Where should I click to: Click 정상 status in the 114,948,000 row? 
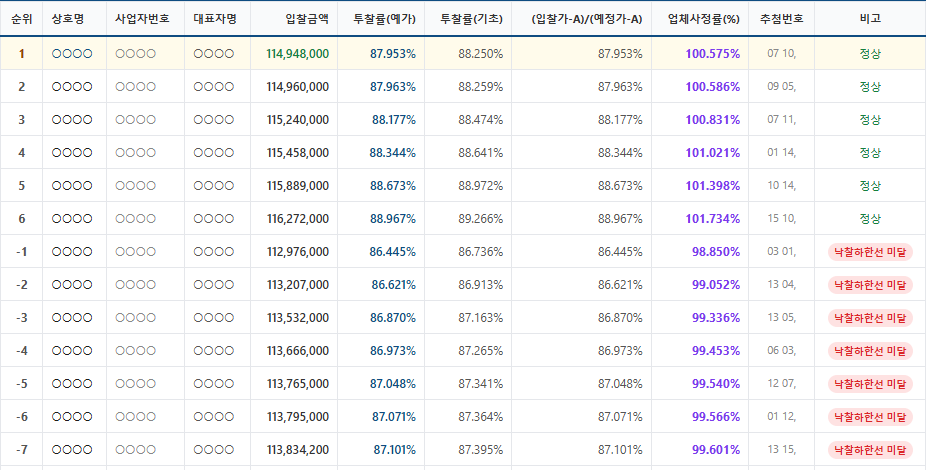click(870, 54)
